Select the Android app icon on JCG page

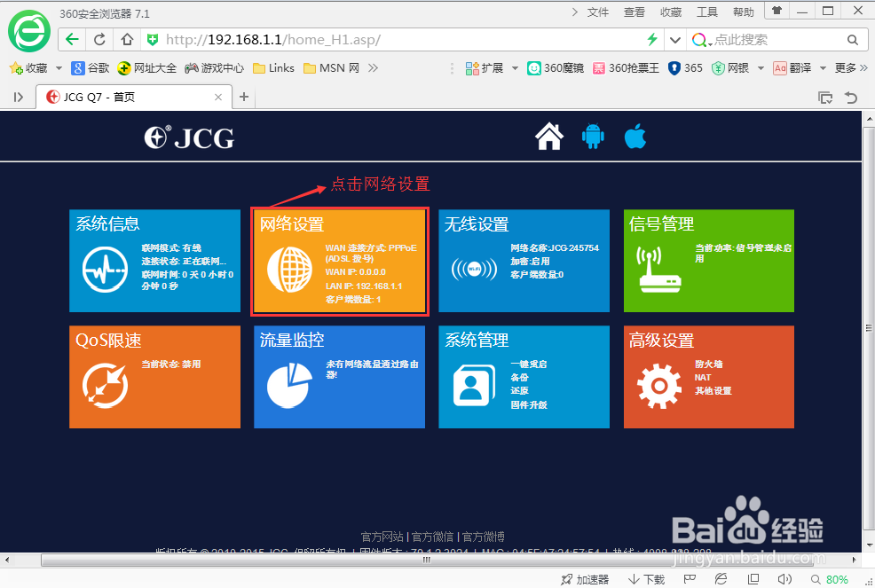[x=592, y=136]
